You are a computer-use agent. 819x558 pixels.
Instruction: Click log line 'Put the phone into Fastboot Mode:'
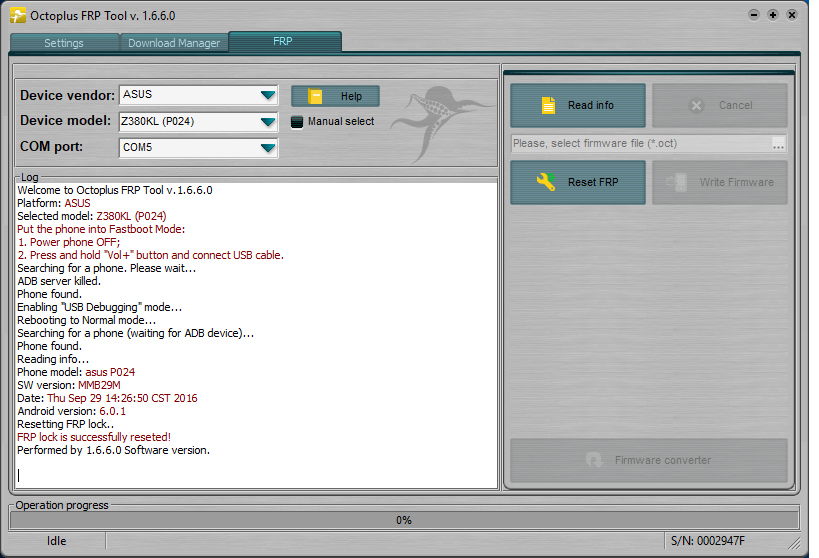(101, 229)
